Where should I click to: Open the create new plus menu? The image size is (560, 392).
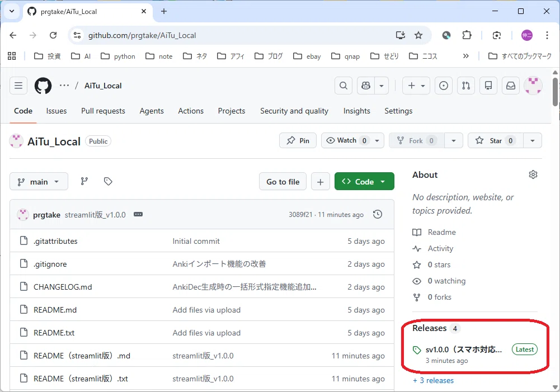point(416,86)
